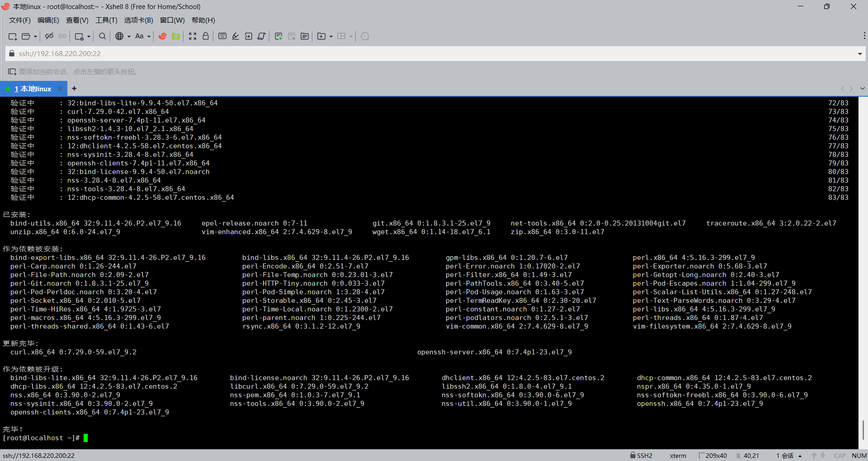
Task: Expand the address bar history dropdown
Action: [860, 54]
